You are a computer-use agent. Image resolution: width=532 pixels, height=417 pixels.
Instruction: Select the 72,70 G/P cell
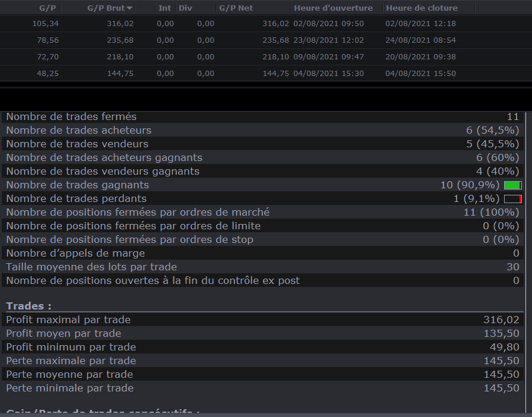48,56
